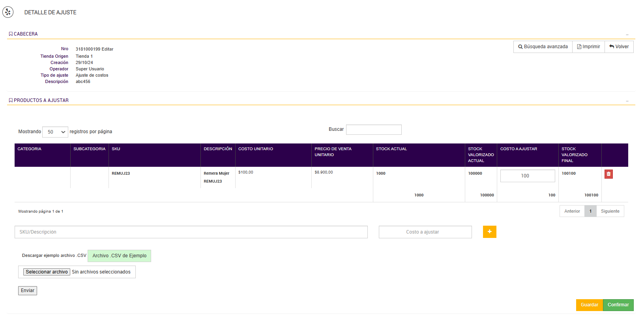The image size is (644, 315).
Task: Sort by the COSTO UNITARIO column header
Action: (256, 149)
